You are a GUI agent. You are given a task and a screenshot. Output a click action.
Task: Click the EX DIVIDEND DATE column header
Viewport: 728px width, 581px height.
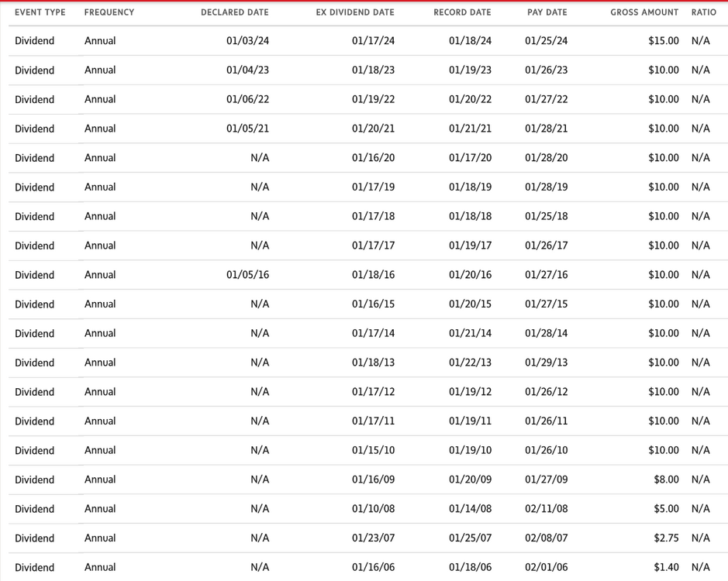(355, 12)
